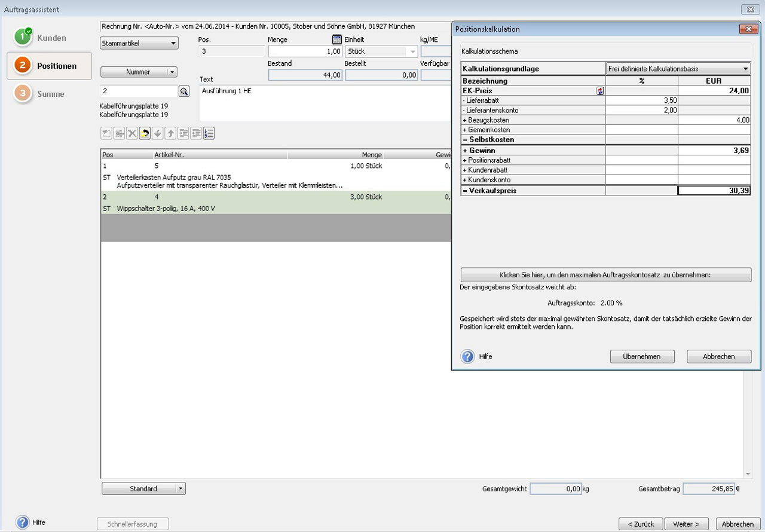
Task: Close the Positionskalkulation dialog
Action: tap(748, 29)
